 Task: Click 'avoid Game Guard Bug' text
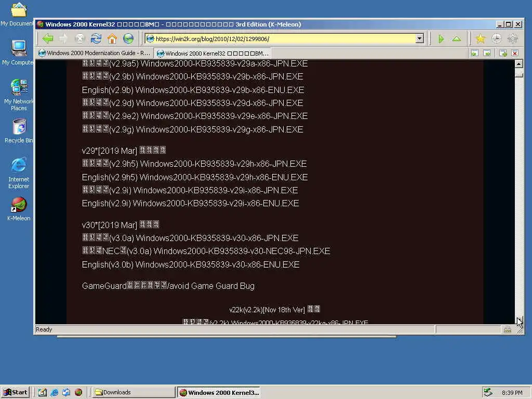tap(212, 286)
